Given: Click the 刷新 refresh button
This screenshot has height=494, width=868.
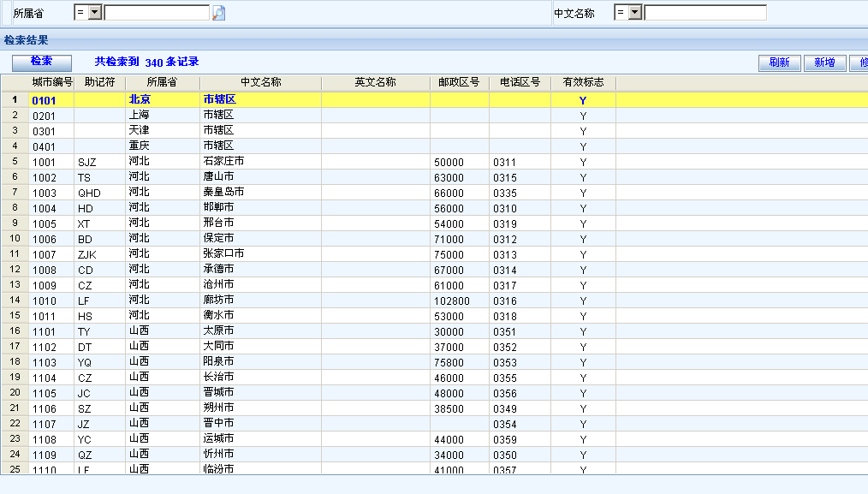Looking at the screenshot, I should [779, 63].
